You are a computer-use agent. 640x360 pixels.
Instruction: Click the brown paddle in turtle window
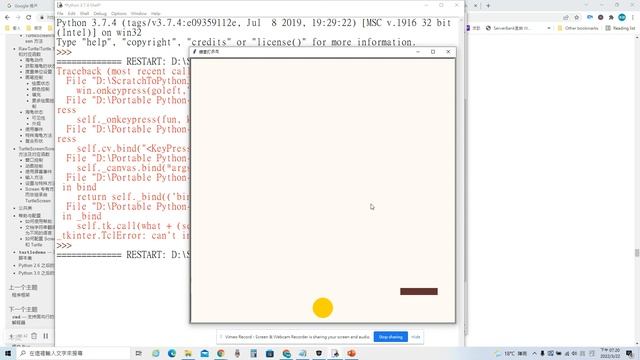point(419,291)
